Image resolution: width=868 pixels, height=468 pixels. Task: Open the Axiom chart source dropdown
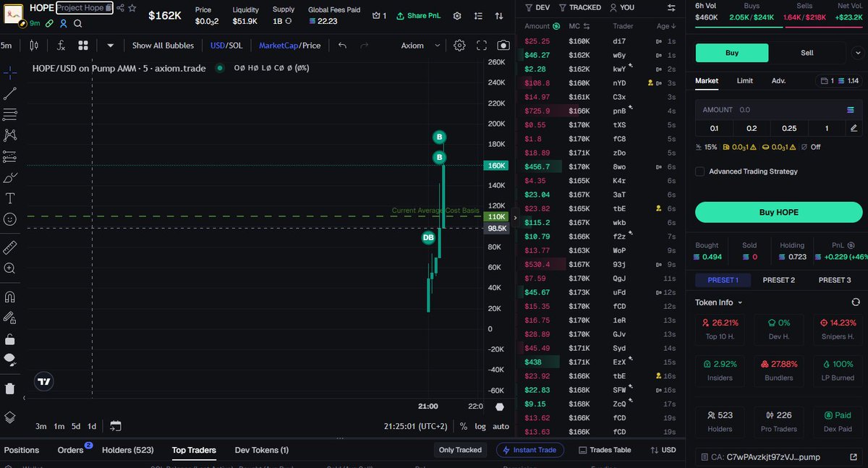click(x=420, y=46)
